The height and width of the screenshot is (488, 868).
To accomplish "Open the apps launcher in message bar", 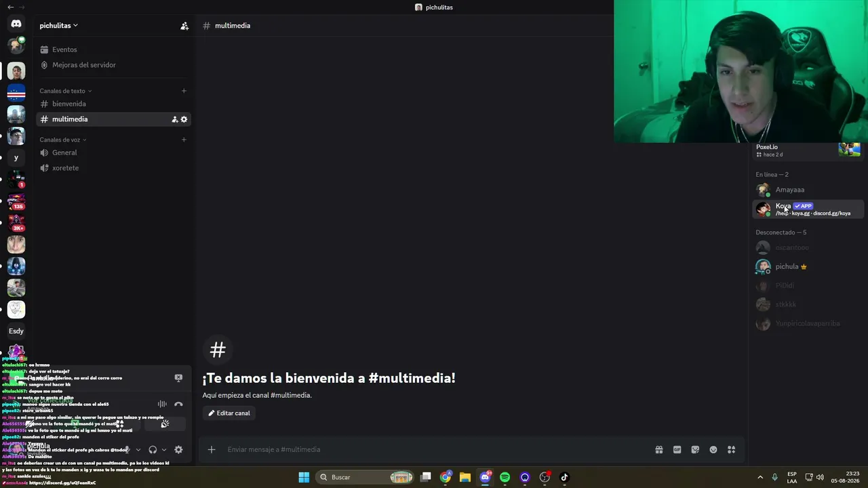I will [731, 449].
